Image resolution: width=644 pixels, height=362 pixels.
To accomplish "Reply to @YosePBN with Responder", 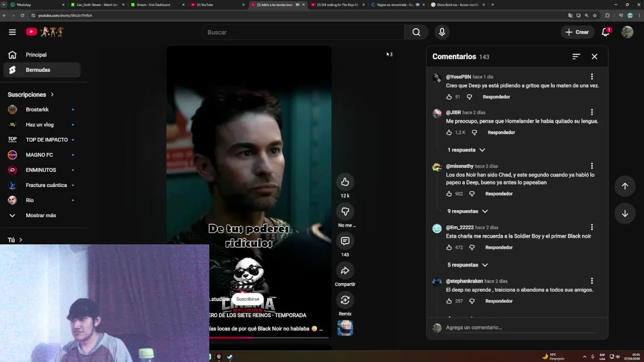I will [x=496, y=97].
